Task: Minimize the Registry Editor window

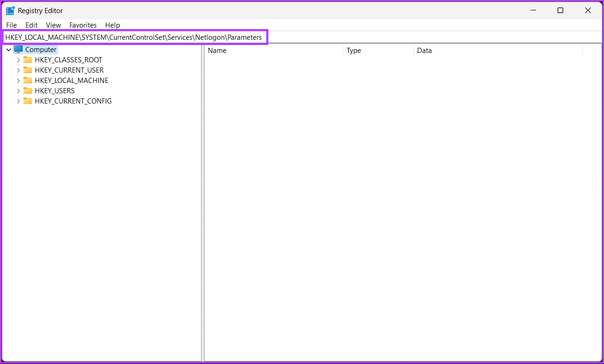Action: click(x=533, y=10)
